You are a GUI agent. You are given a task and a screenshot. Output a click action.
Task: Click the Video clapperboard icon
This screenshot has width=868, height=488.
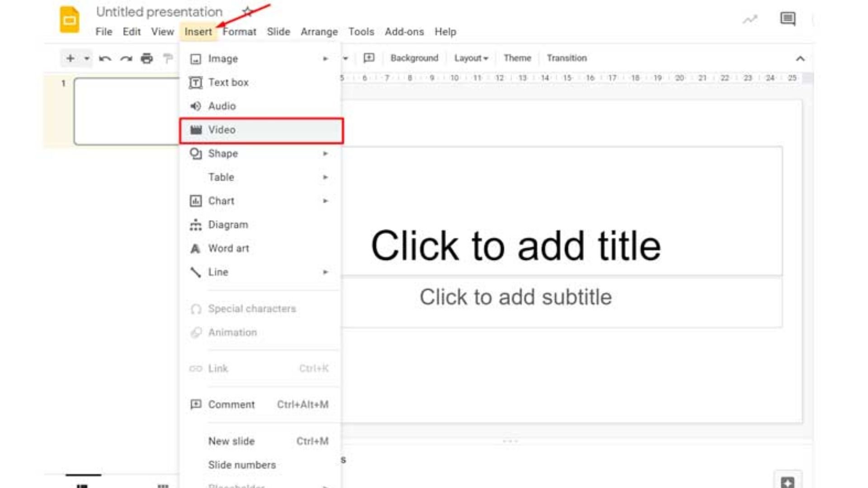(x=196, y=130)
